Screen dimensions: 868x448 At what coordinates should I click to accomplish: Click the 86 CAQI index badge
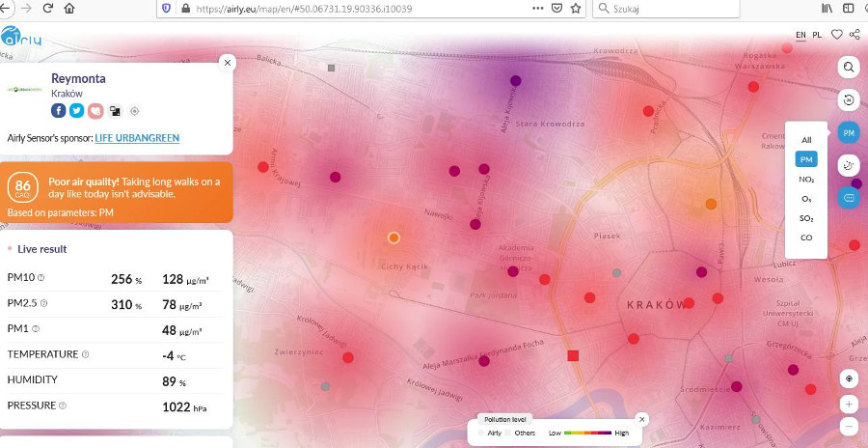tap(23, 187)
